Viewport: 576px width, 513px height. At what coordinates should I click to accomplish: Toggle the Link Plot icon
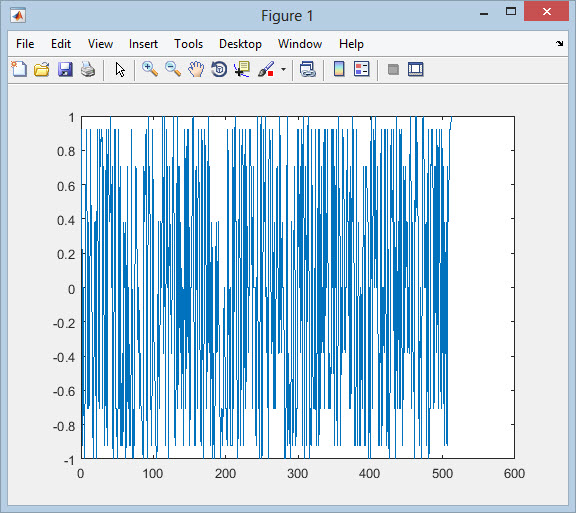pyautogui.click(x=308, y=69)
